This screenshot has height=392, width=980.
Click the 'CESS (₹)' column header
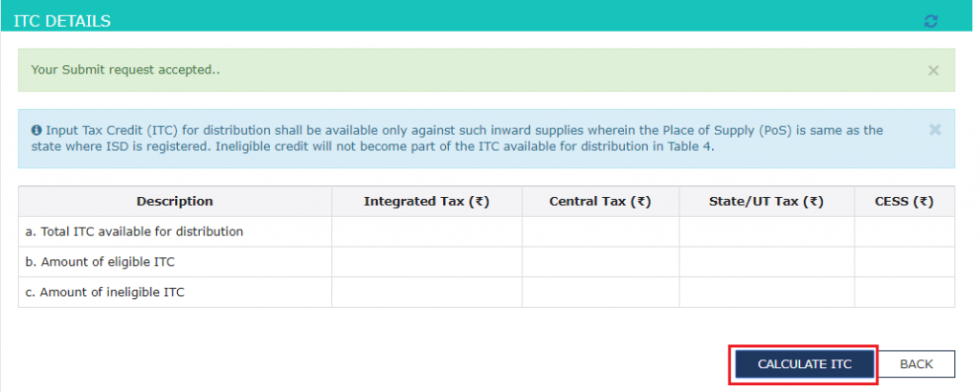tap(904, 201)
